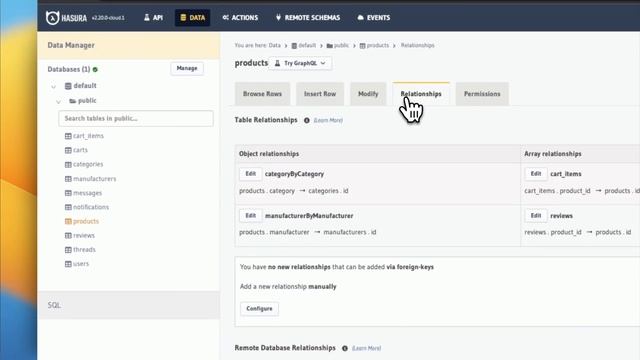Open the manufacturers table

pyautogui.click(x=91, y=179)
